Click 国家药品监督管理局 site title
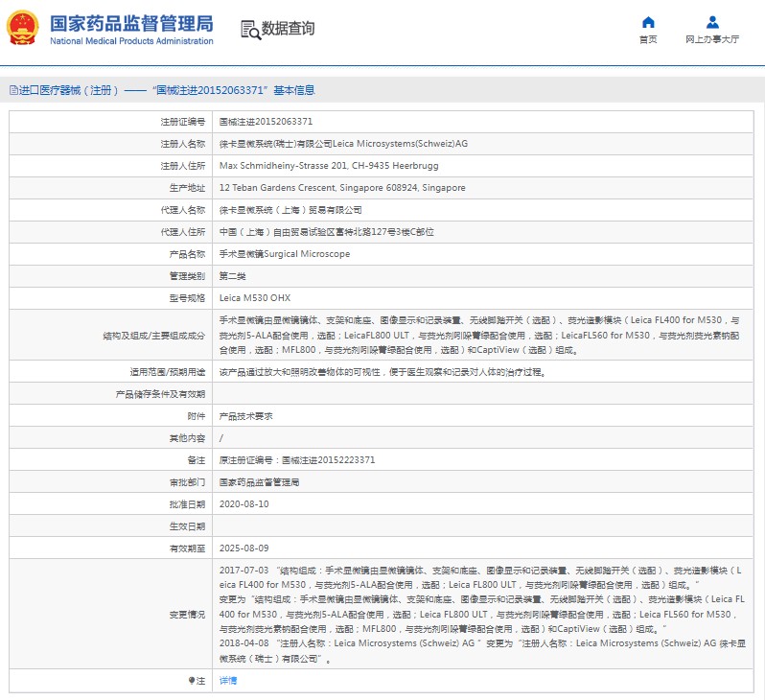765x700 pixels. point(131,23)
